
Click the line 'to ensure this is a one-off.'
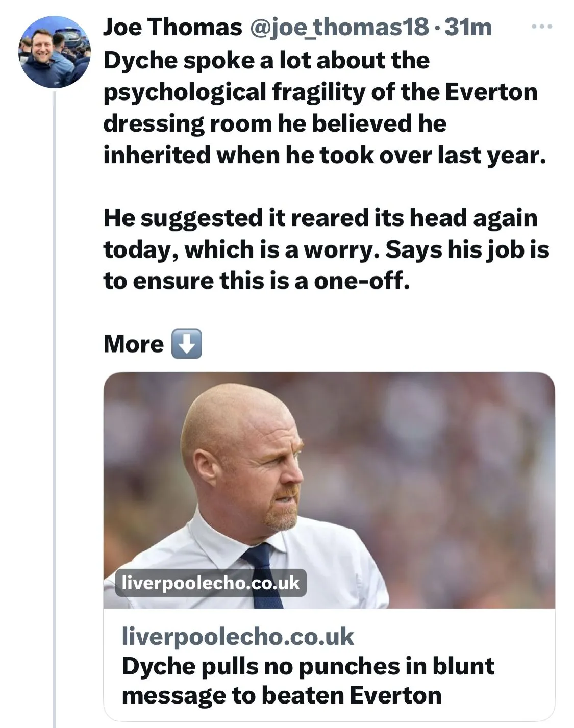click(x=257, y=281)
